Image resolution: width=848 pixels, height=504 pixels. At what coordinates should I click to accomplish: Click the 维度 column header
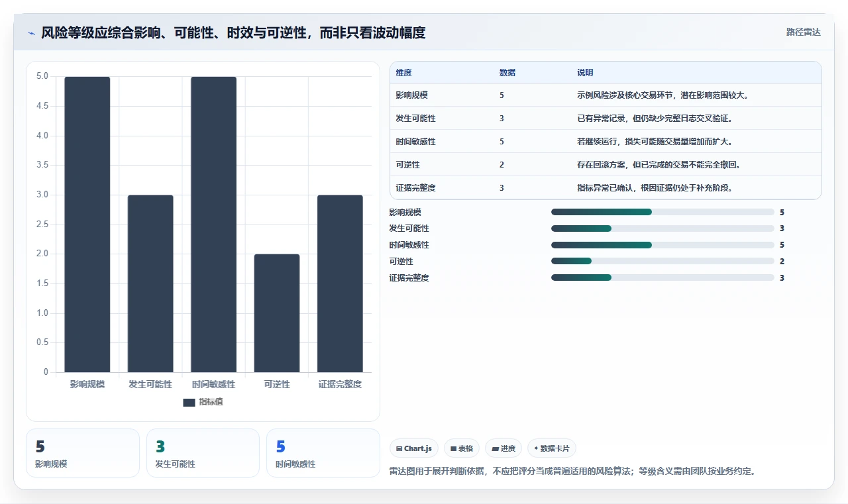pyautogui.click(x=403, y=73)
